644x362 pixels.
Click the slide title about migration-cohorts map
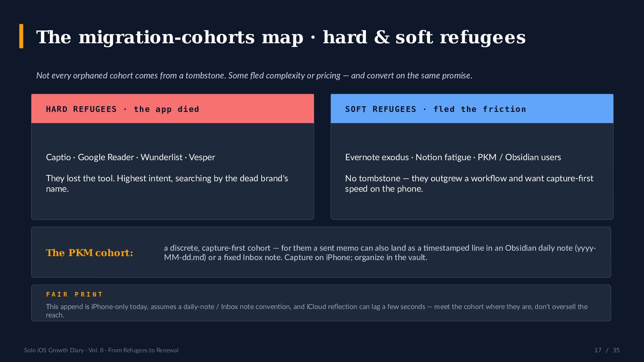coord(281,37)
